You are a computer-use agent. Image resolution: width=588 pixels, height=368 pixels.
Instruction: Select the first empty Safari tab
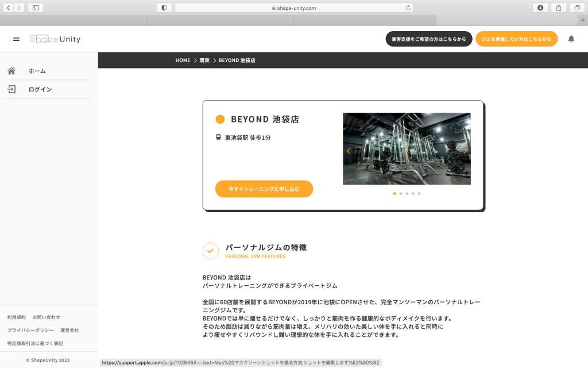tap(73, 20)
